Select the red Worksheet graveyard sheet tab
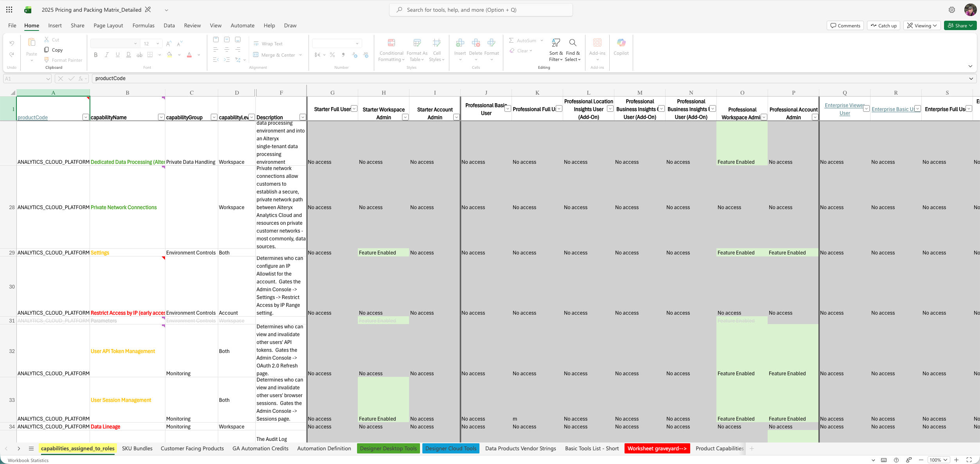This screenshot has height=464, width=980. [657, 448]
